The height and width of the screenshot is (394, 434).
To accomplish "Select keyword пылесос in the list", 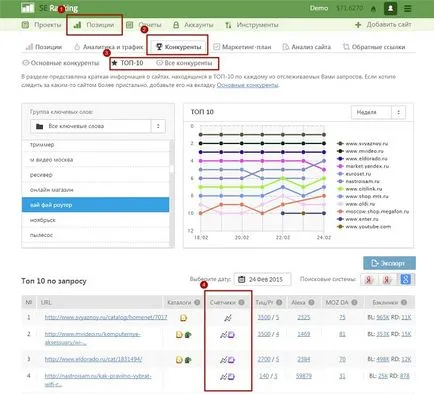I will pyautogui.click(x=96, y=235).
